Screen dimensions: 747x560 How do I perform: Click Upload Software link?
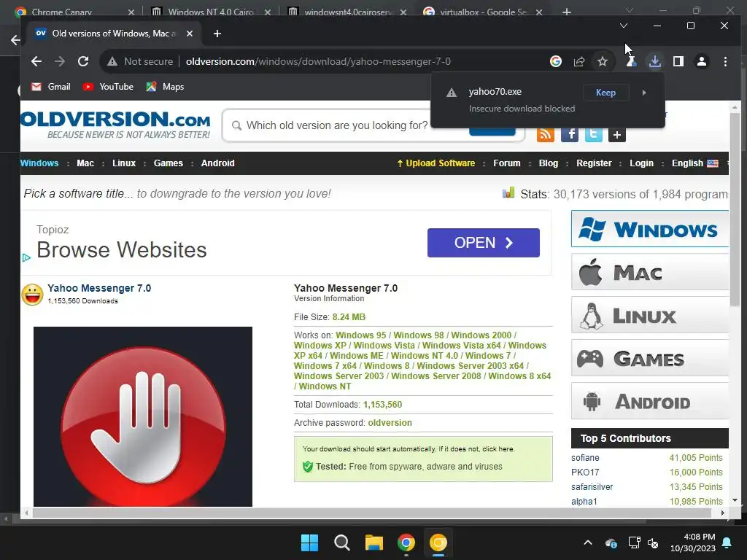tap(436, 163)
